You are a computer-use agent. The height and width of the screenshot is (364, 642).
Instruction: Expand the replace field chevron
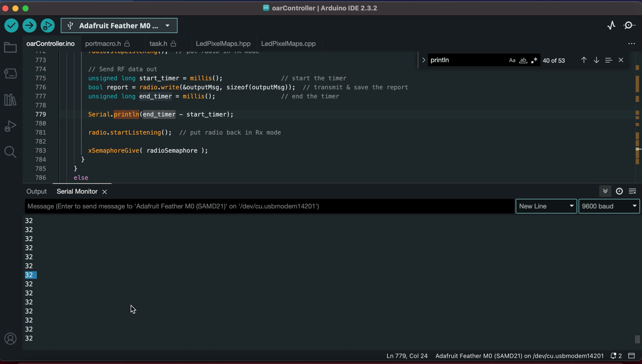pos(423,60)
